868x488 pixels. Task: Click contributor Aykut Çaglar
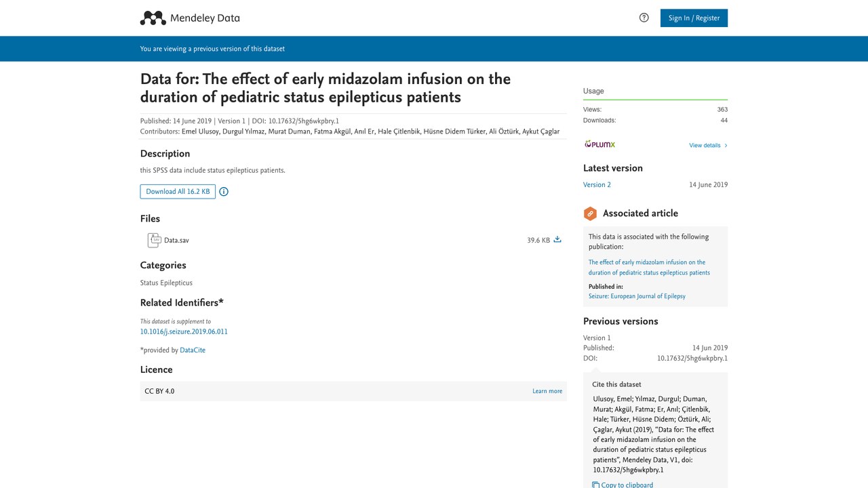[540, 131]
